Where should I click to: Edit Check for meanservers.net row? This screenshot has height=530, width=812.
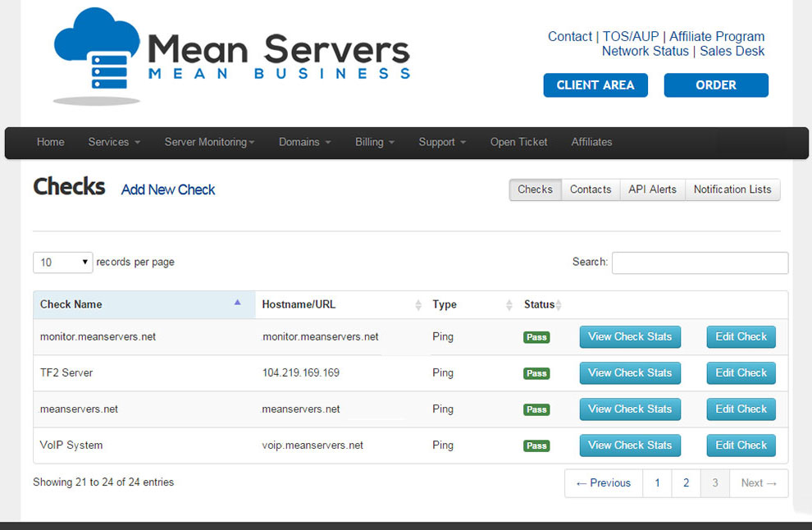coord(741,409)
